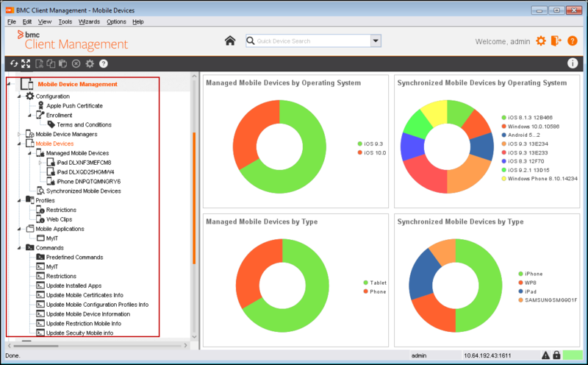The width and height of the screenshot is (588, 365).
Task: Click the lock icon in status bar
Action: pyautogui.click(x=556, y=355)
